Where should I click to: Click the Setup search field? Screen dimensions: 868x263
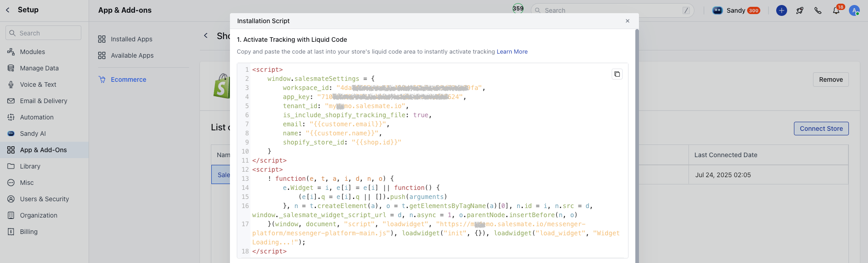(44, 33)
